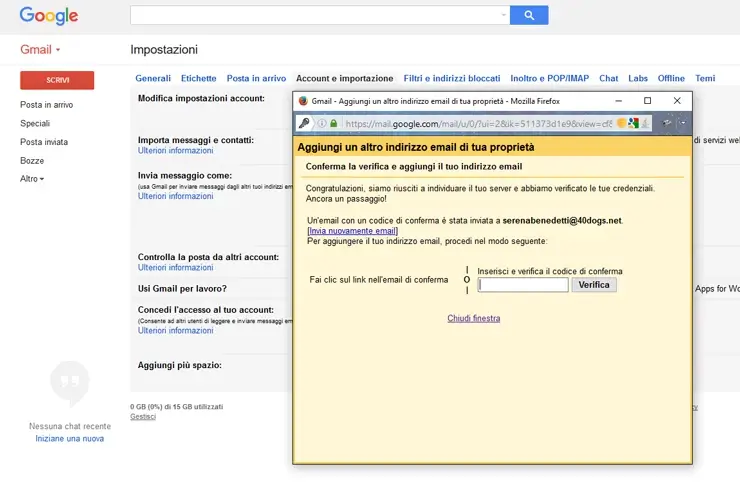Click the rightmost icon inside the address field
Screen dimensions: 740x488
[x=645, y=123]
